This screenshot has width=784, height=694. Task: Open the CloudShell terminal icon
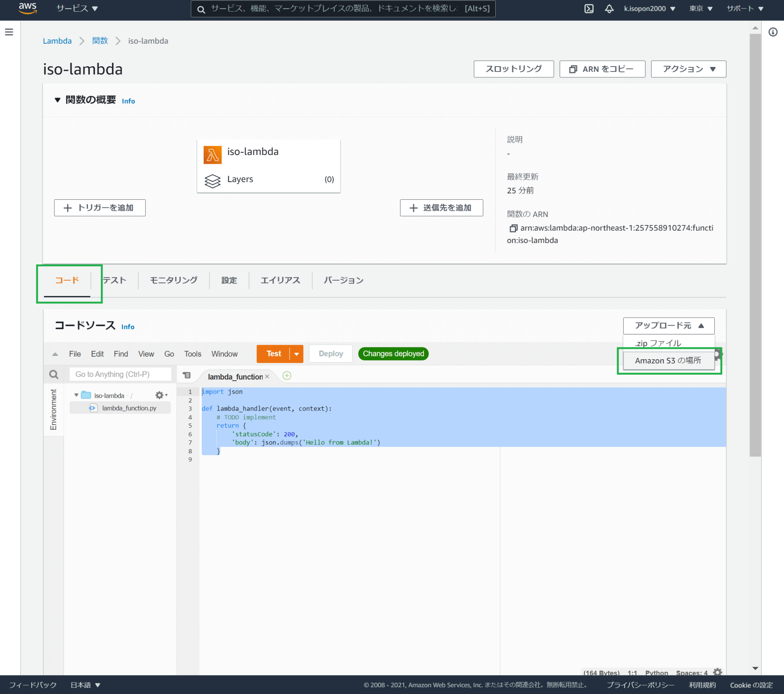click(x=589, y=8)
